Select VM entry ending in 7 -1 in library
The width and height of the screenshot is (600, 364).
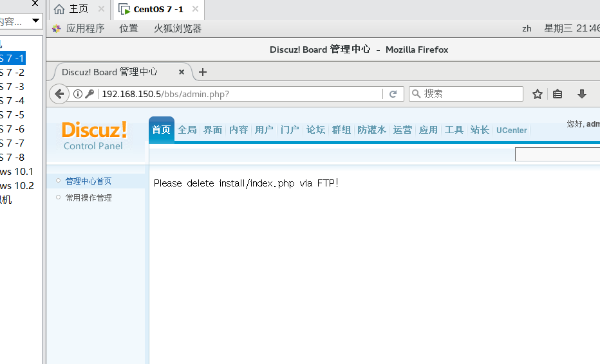(12, 58)
